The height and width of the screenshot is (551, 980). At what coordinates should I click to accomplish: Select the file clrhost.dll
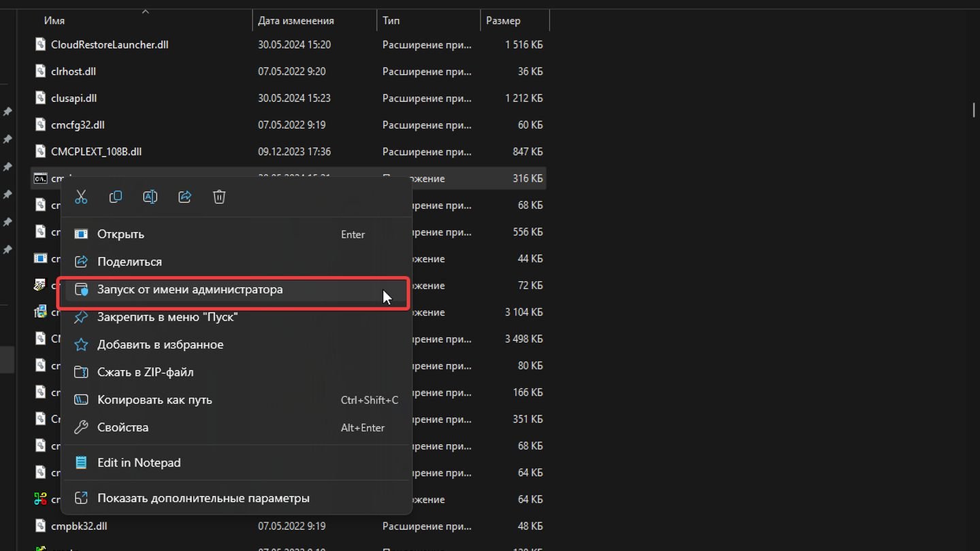pyautogui.click(x=73, y=71)
